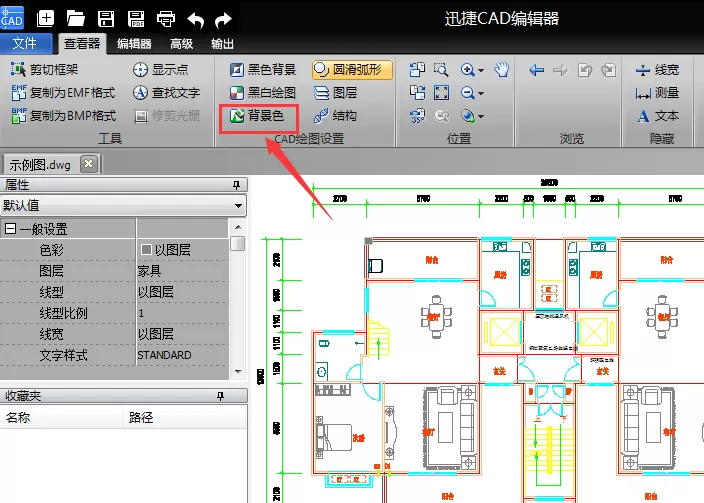Click 剪切框架 clip frame button
Viewport: 704px width, 503px height.
pyautogui.click(x=44, y=70)
